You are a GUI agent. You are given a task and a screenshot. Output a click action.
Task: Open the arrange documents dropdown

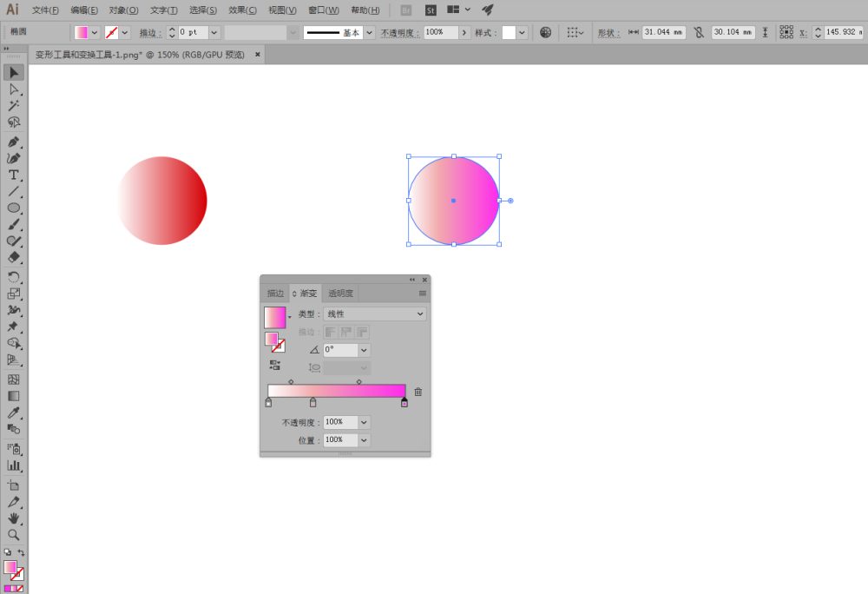[458, 10]
